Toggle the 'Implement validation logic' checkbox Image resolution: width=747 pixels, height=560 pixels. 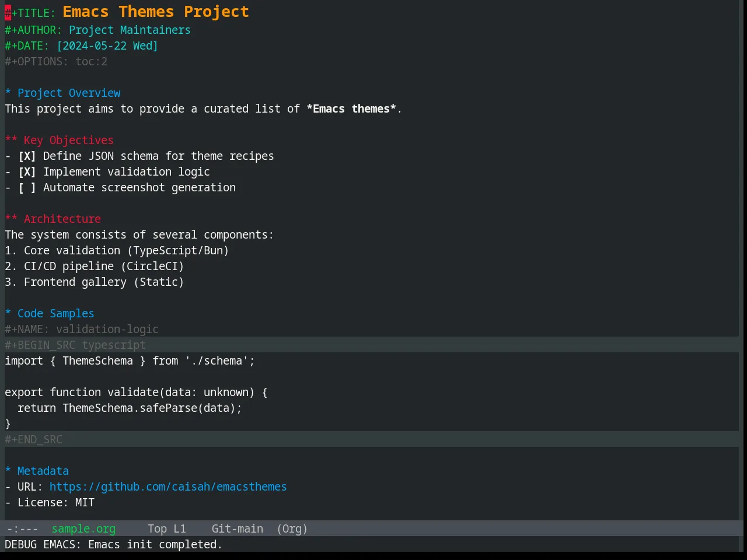(x=27, y=171)
